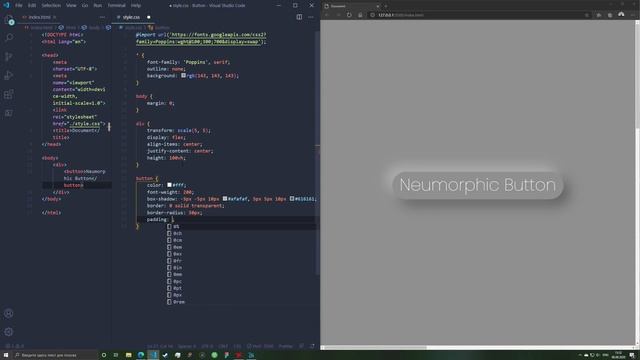Click the rgb background color swatch

(x=183, y=76)
